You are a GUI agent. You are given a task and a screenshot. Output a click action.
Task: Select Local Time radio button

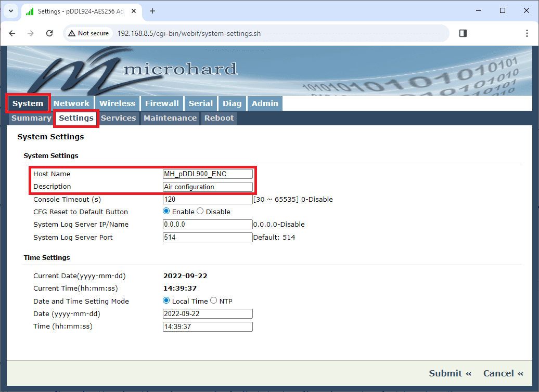pos(166,301)
